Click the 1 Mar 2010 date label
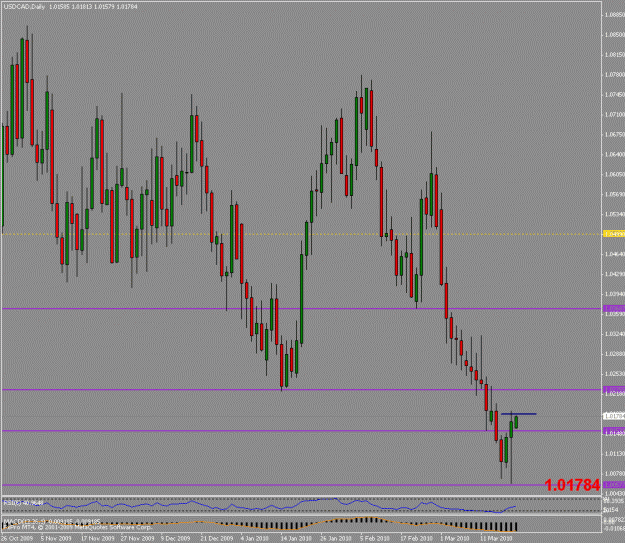 tap(454, 538)
